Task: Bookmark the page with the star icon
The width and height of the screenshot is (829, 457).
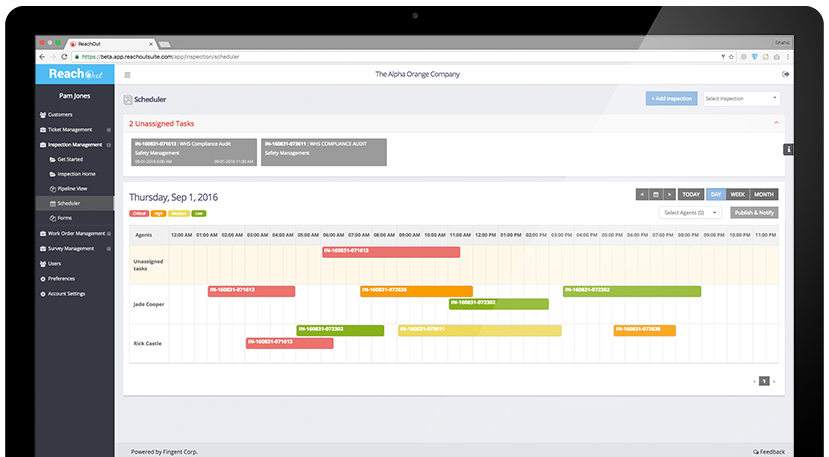Action: click(731, 57)
